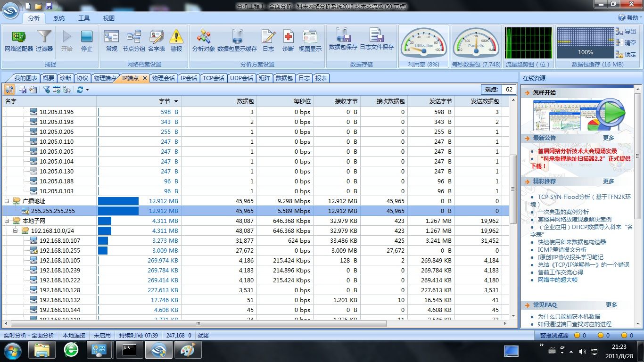Open 日志文件保存 log file save
This screenshot has height=362, width=644.
point(376,40)
